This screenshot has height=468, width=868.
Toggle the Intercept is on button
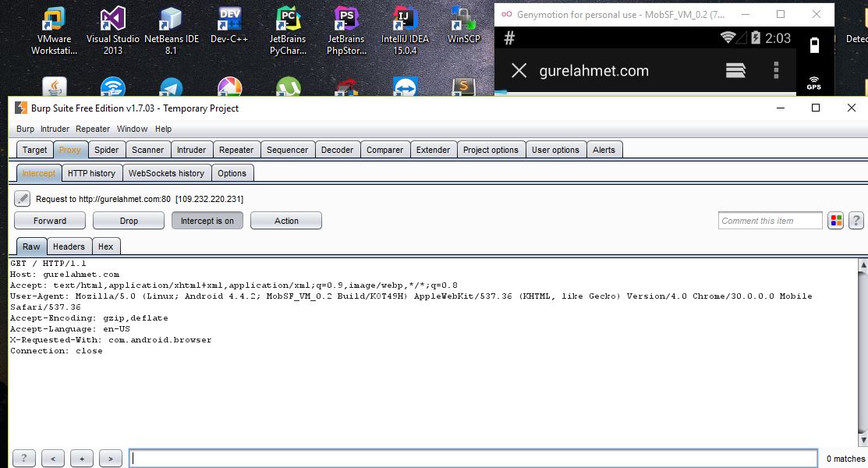coord(207,221)
